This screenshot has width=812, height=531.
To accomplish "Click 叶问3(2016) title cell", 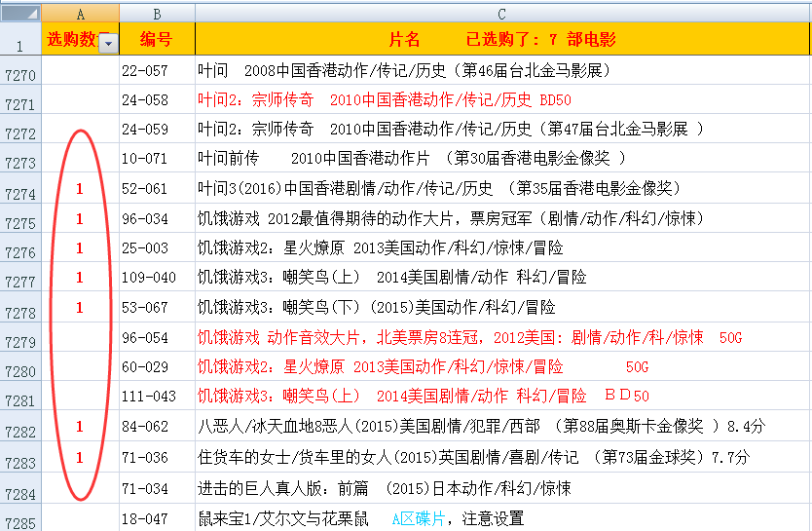I will click(x=501, y=188).
